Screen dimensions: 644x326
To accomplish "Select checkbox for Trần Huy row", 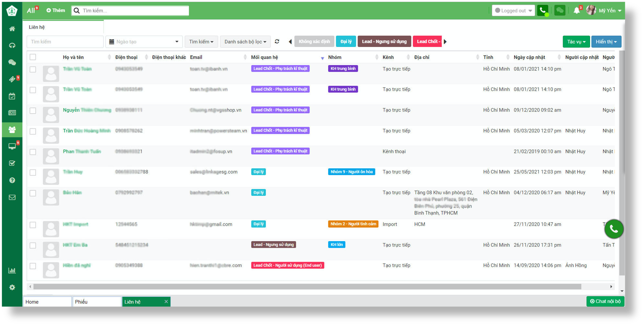I will click(33, 172).
